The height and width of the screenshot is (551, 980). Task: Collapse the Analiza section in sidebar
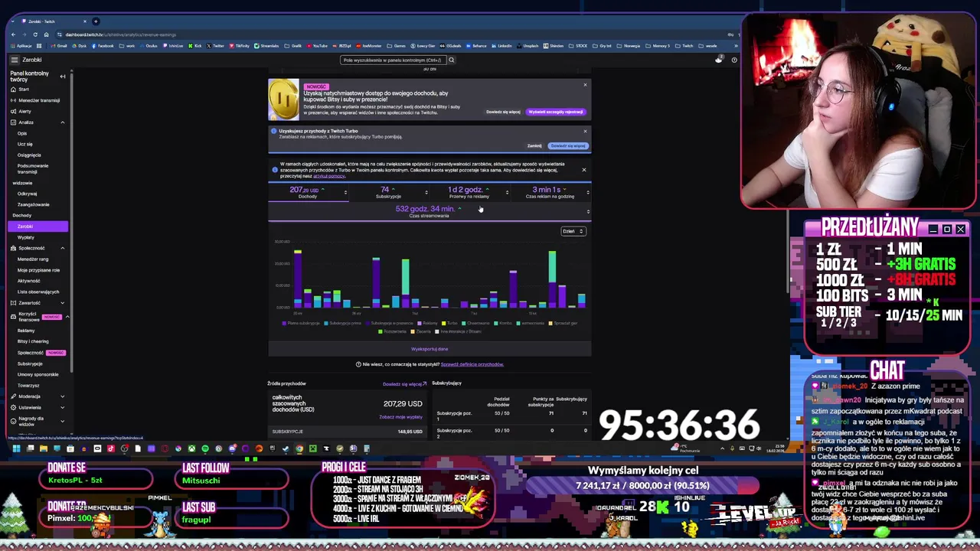[x=63, y=122]
